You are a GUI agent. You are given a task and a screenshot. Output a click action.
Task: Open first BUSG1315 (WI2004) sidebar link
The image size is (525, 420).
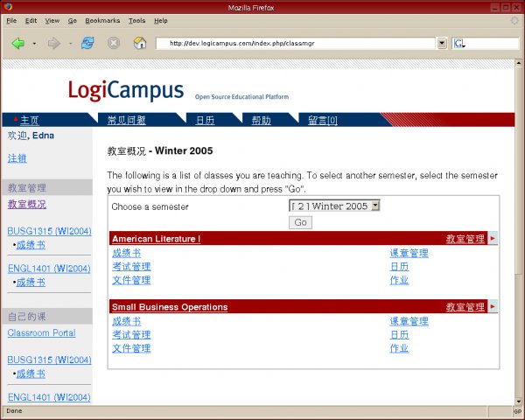coord(49,231)
